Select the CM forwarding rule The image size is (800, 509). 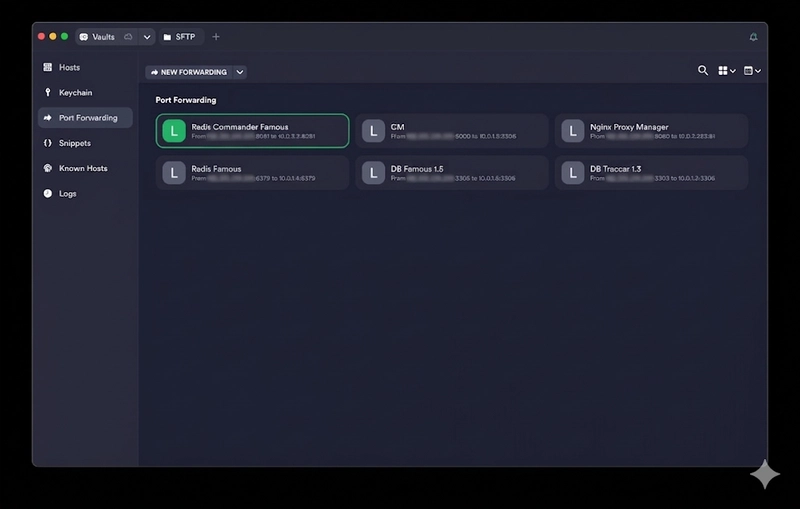[x=452, y=131]
